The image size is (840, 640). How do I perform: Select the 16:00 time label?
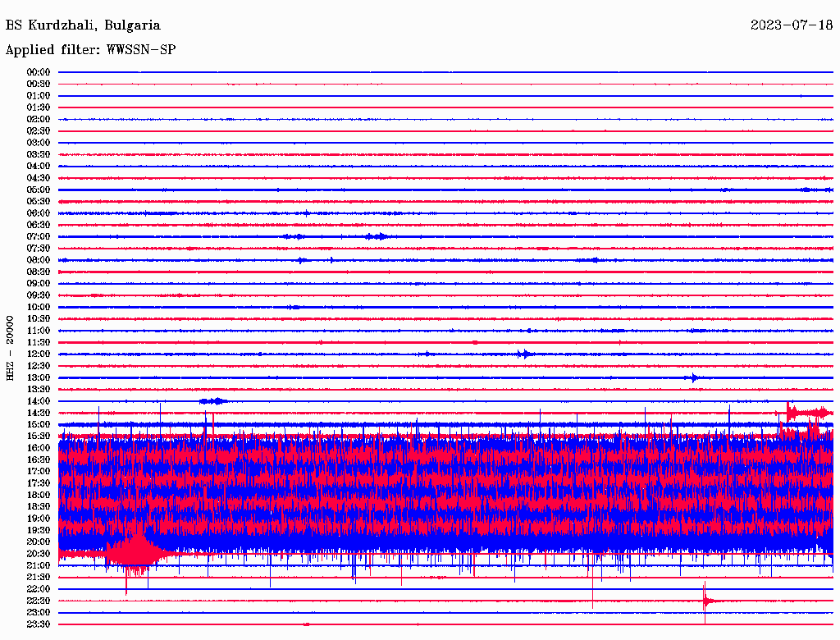pos(39,448)
